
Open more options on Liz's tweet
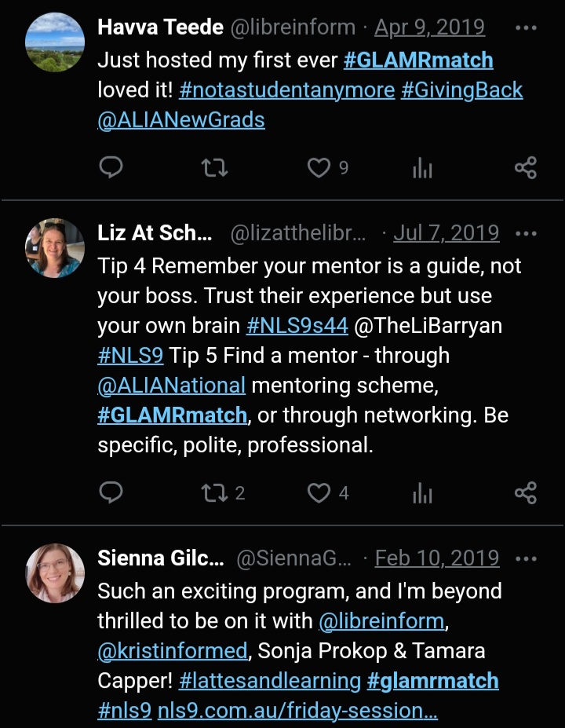pos(525,233)
